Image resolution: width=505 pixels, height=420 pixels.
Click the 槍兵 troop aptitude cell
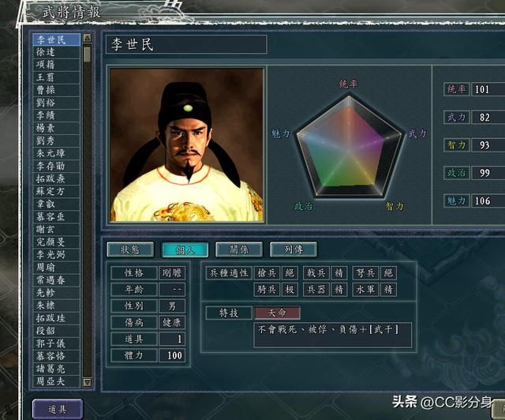[267, 273]
